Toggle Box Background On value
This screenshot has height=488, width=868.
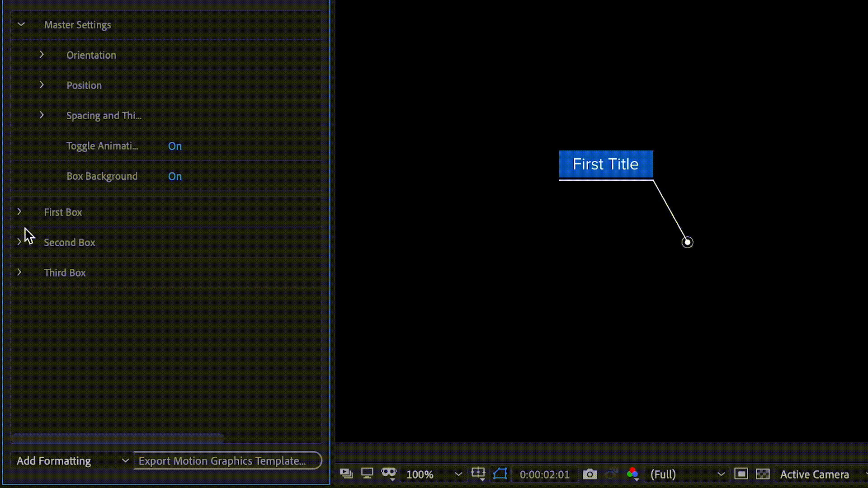175,176
